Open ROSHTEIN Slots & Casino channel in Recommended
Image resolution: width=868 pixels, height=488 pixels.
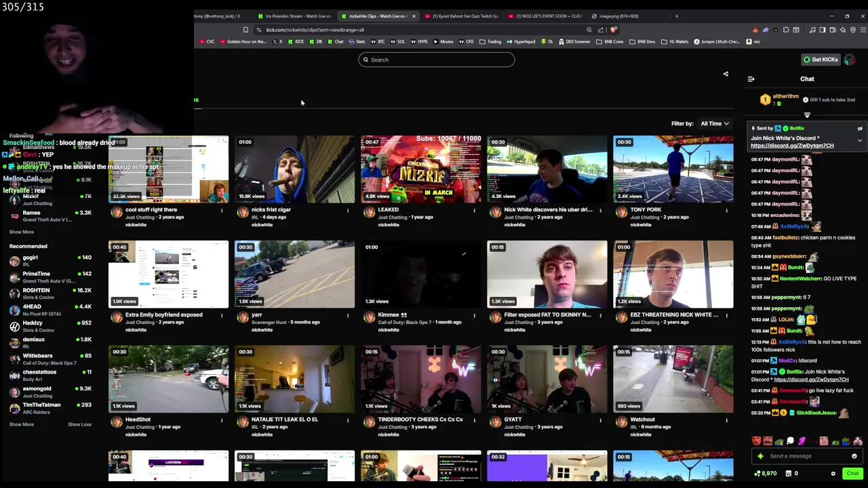click(50, 293)
